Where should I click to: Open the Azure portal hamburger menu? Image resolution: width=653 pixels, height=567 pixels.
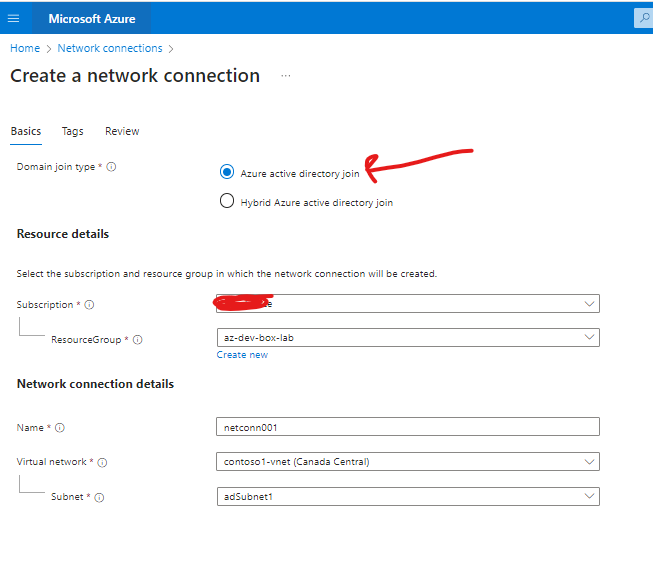coord(13,18)
